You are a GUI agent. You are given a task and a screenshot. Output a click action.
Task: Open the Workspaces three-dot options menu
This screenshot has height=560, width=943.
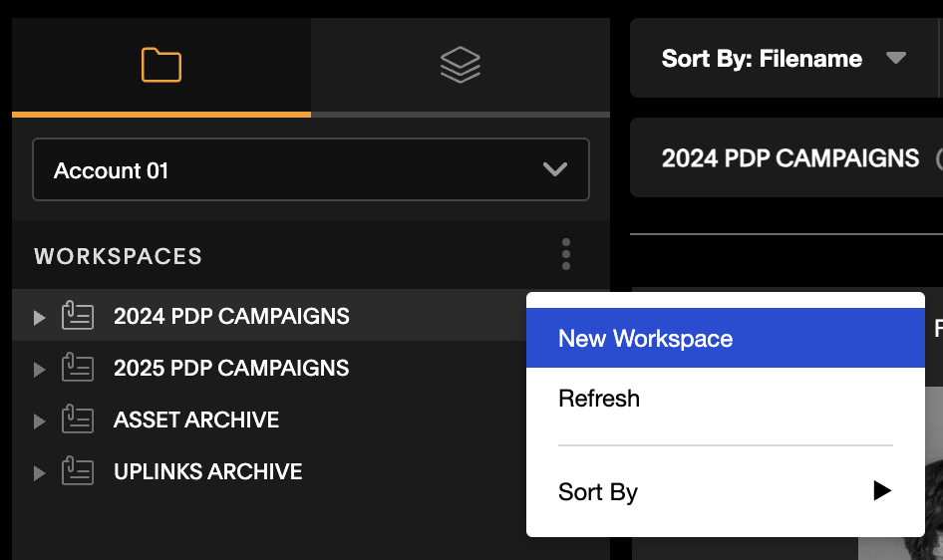point(566,254)
